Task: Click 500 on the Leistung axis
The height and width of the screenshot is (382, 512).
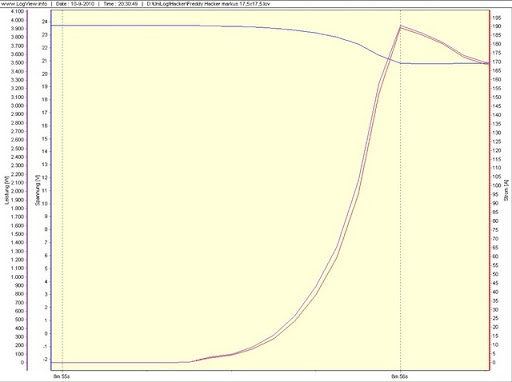Action: point(19,319)
